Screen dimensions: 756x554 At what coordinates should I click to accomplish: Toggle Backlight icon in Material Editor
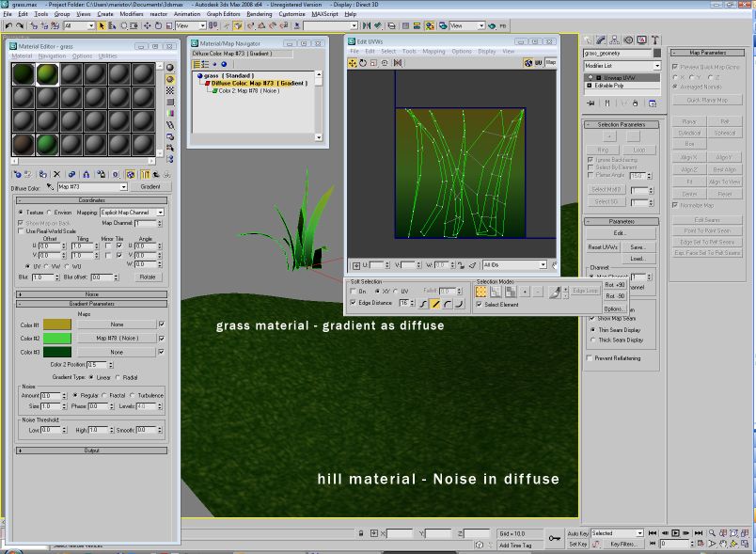tap(170, 79)
